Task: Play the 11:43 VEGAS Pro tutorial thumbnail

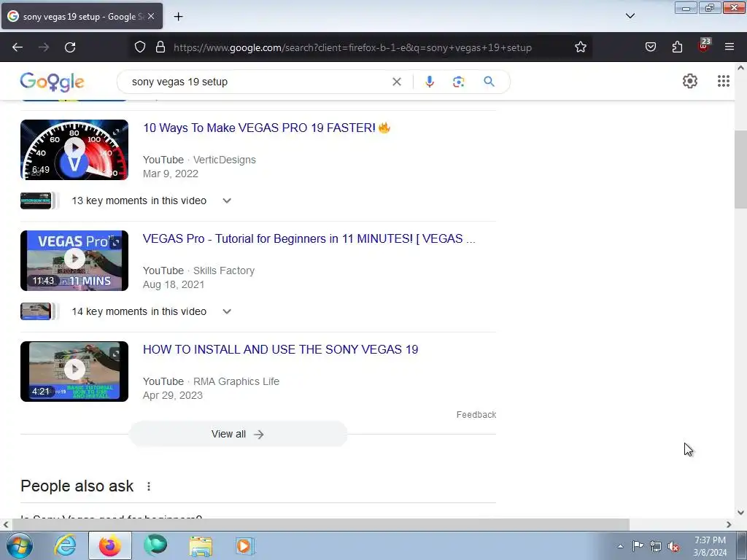Action: click(74, 260)
